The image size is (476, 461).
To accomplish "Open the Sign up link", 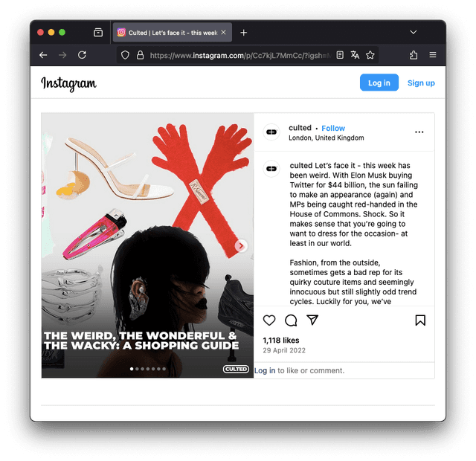I will 421,83.
